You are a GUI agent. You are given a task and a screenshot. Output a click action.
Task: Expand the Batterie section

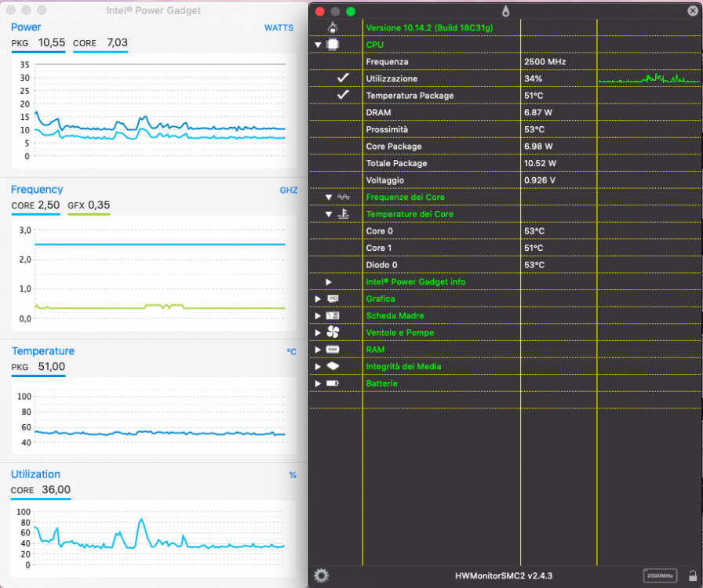318,383
